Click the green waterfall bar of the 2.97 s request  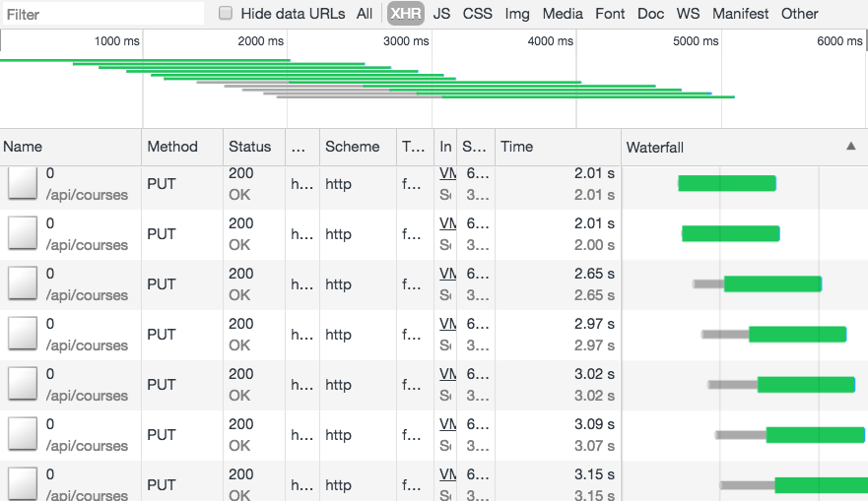[797, 334]
